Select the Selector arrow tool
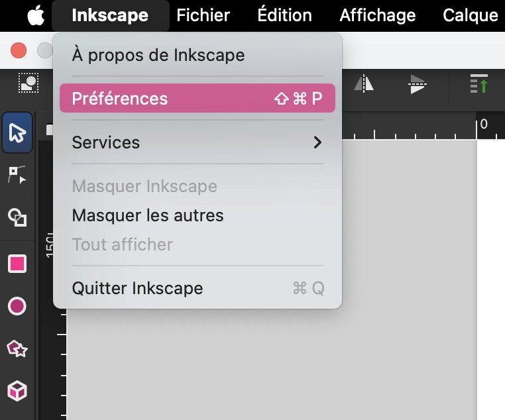Screen dimensions: 505x420 pyautogui.click(x=17, y=132)
